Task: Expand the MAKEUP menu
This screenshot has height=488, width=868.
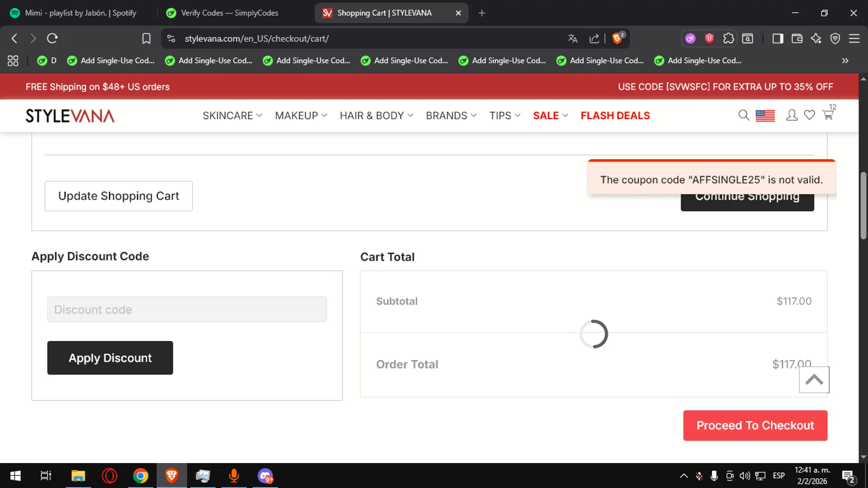Action: (301, 115)
